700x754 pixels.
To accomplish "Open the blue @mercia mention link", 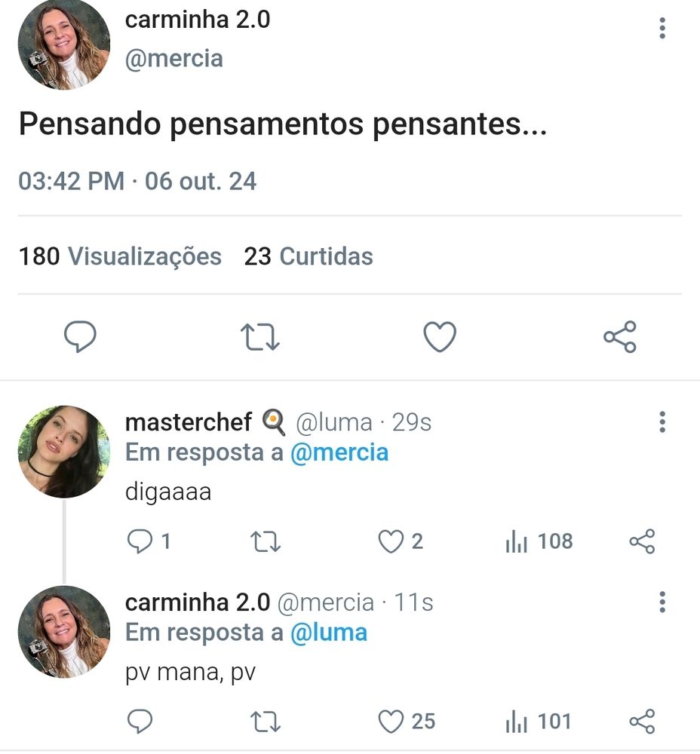I will click(x=339, y=453).
